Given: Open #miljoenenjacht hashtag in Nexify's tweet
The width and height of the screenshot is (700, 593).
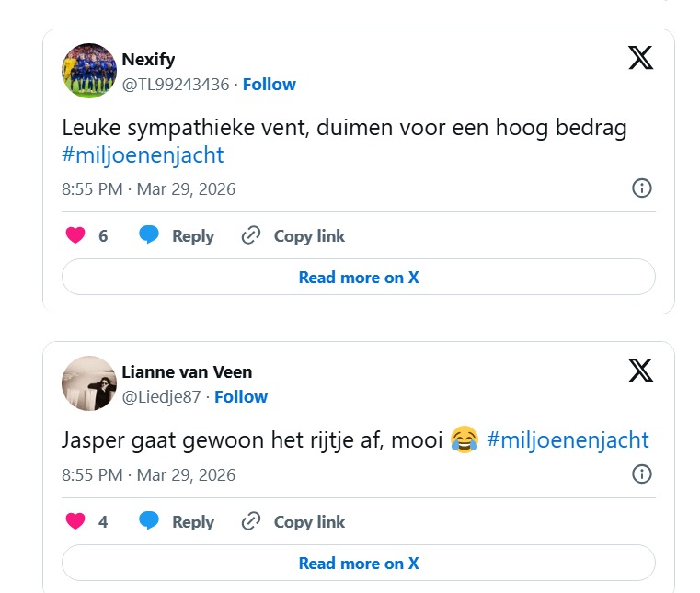Looking at the screenshot, I should pos(143,154).
